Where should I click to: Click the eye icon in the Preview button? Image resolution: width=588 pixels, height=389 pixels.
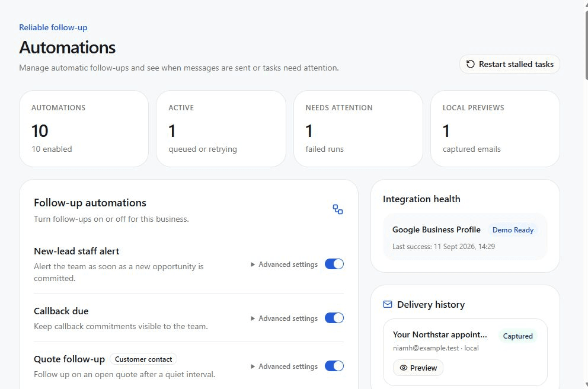pos(404,368)
